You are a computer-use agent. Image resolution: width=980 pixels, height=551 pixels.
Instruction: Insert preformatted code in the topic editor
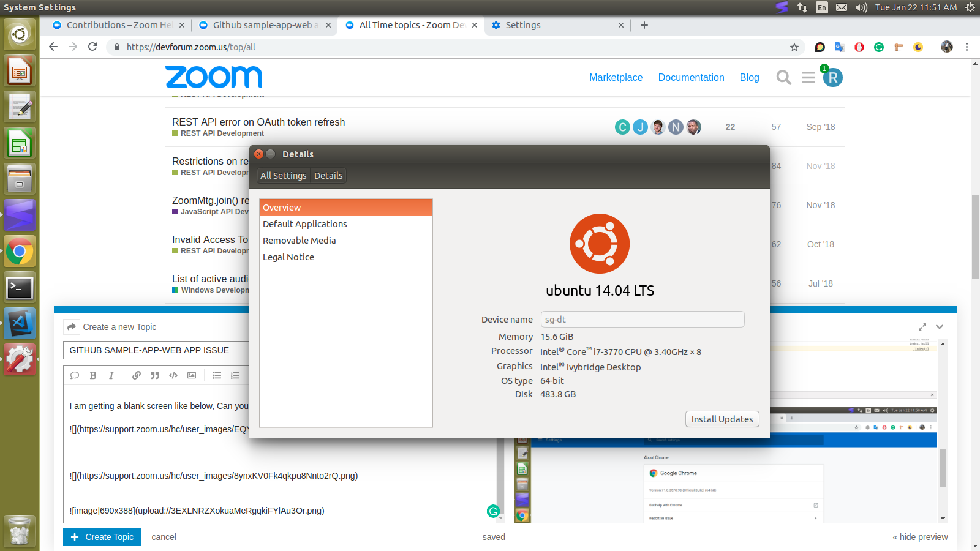tap(173, 375)
